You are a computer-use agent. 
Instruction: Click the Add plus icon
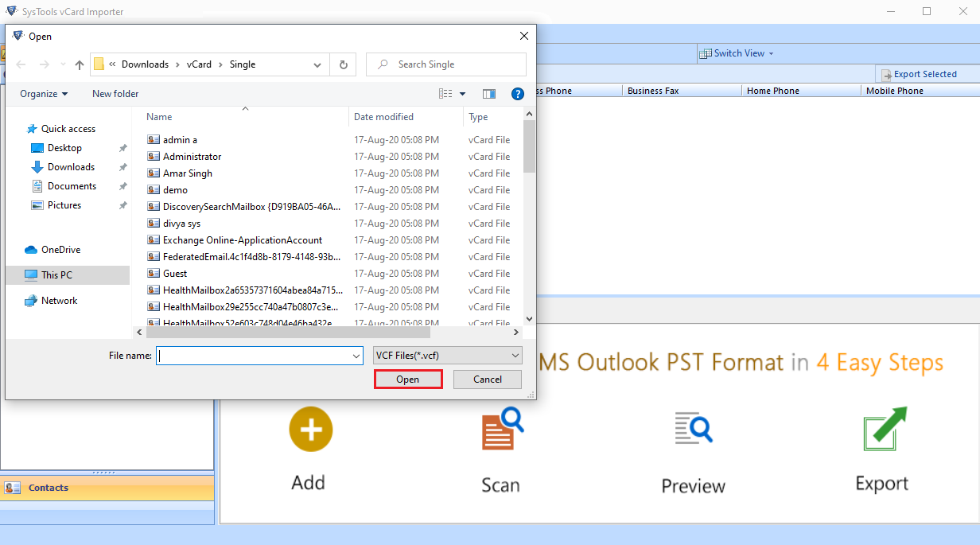click(x=311, y=429)
